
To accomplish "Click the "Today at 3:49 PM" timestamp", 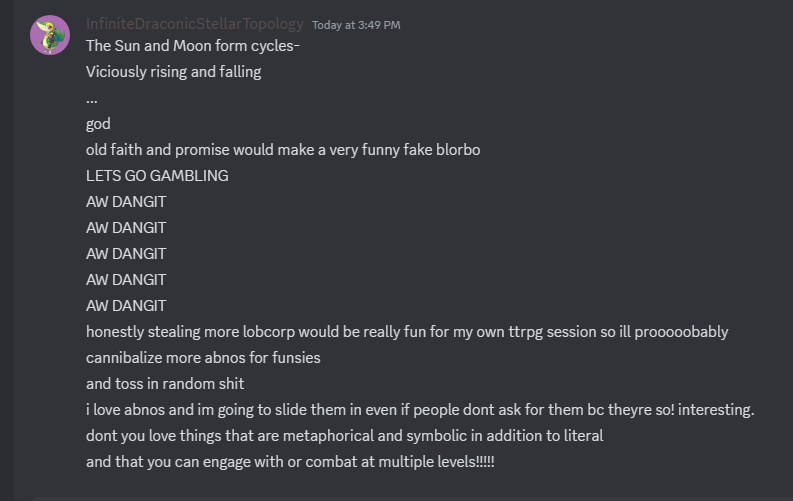I will [356, 25].
